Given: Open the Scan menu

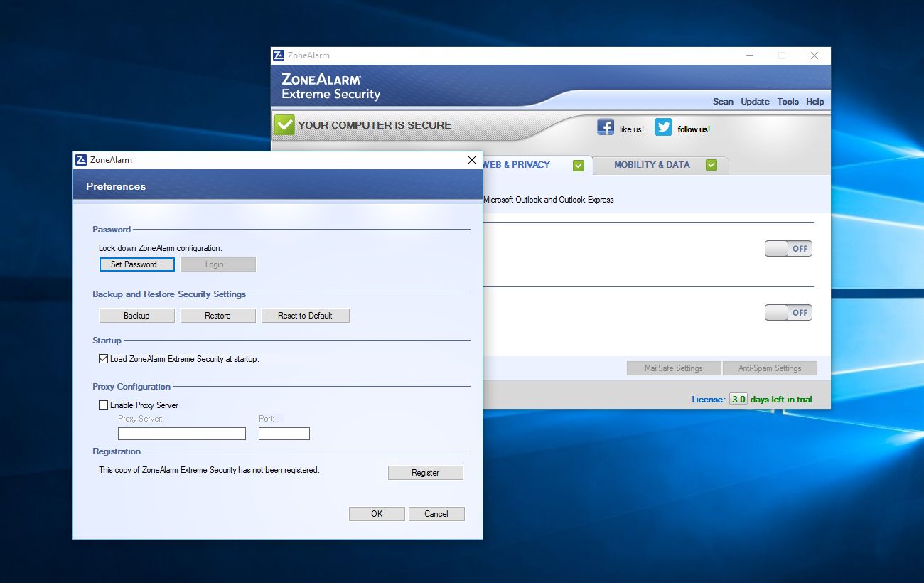Looking at the screenshot, I should coord(723,102).
